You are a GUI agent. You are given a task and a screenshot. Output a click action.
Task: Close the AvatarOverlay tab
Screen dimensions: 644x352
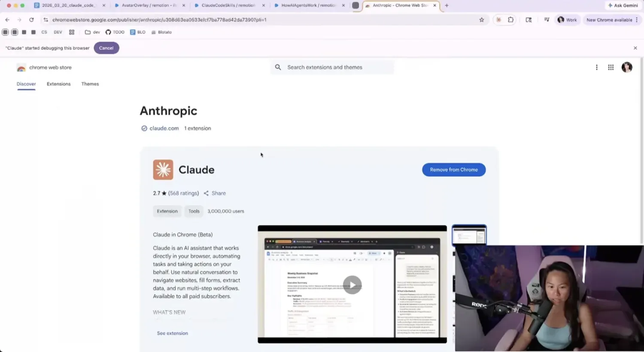(184, 6)
